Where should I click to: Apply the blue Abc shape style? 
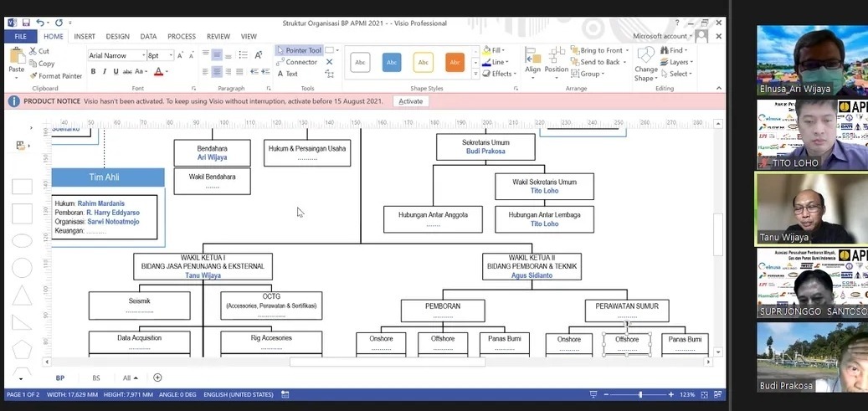[392, 63]
